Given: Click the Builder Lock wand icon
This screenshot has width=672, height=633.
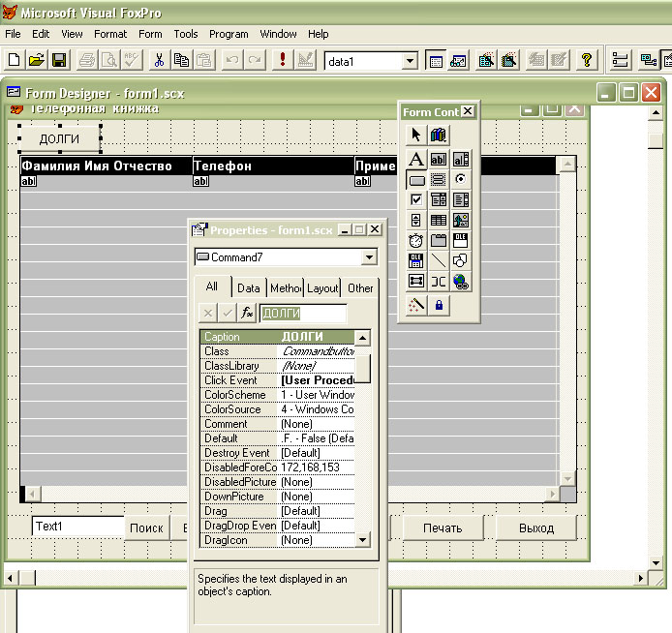Looking at the screenshot, I should point(415,306).
